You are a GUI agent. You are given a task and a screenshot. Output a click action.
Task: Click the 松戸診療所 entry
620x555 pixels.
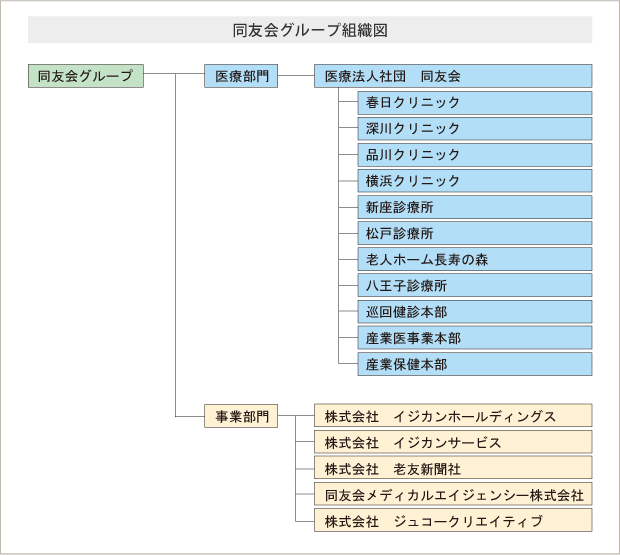tap(475, 233)
